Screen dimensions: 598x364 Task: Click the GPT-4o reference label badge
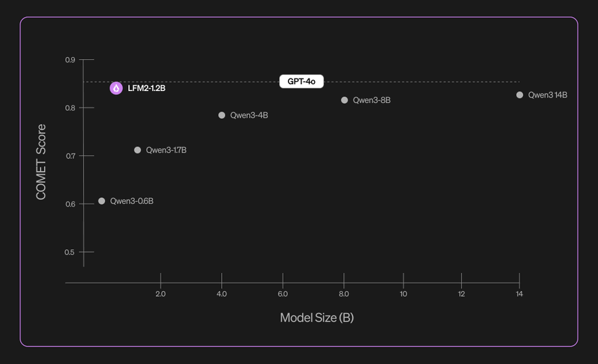pyautogui.click(x=301, y=82)
